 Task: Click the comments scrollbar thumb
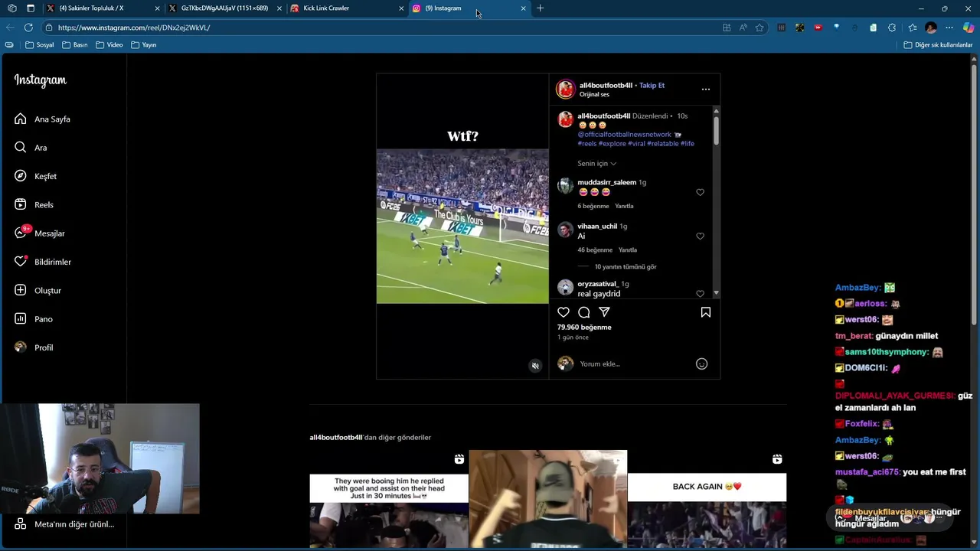click(716, 130)
